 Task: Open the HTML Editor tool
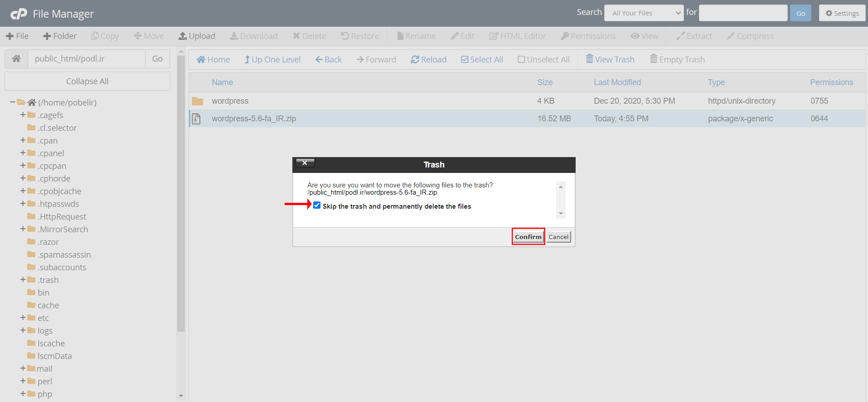(518, 36)
